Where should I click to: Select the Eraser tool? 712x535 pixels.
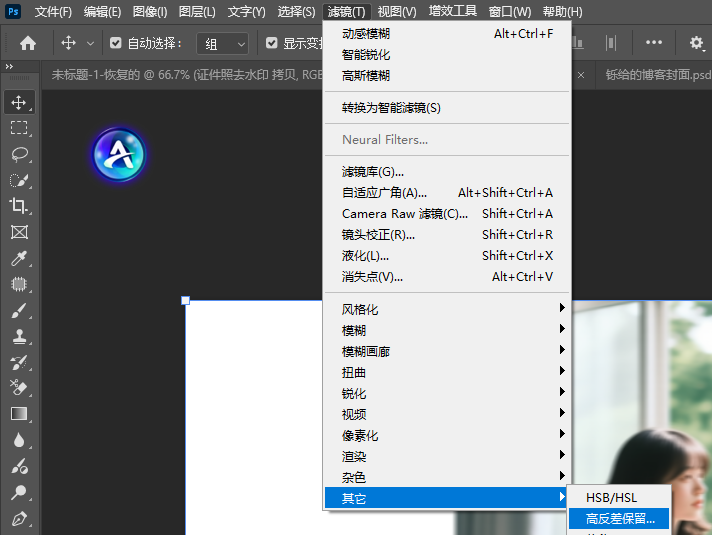coord(19,388)
